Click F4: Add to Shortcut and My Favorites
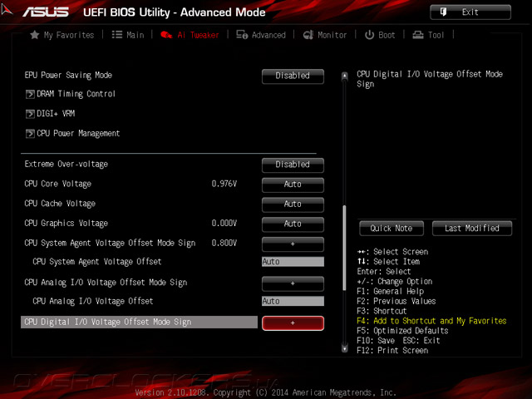Viewport: 532px width, 399px height. click(431, 321)
